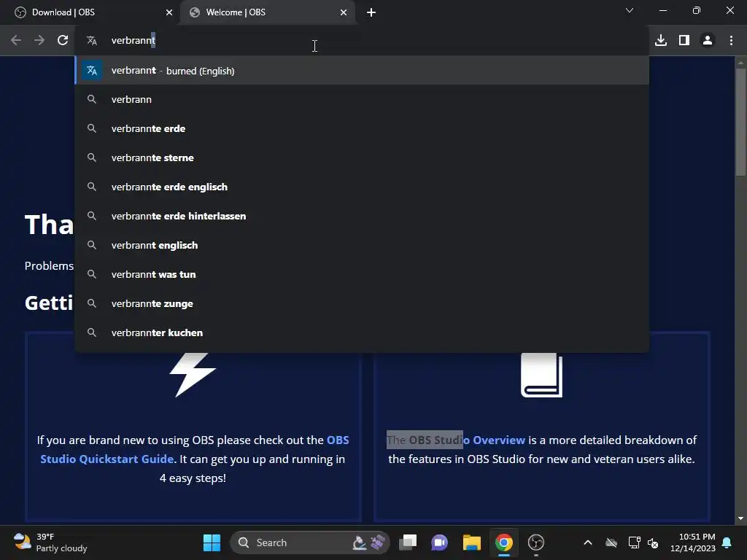Choose the 'verbrann' search suggestion
The width and height of the screenshot is (747, 560).
[x=362, y=99]
